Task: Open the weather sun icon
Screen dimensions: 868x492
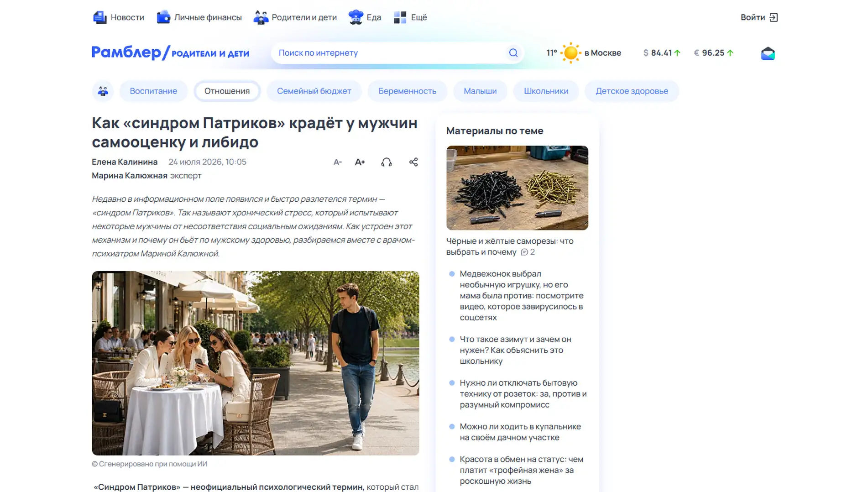Action: [x=570, y=53]
